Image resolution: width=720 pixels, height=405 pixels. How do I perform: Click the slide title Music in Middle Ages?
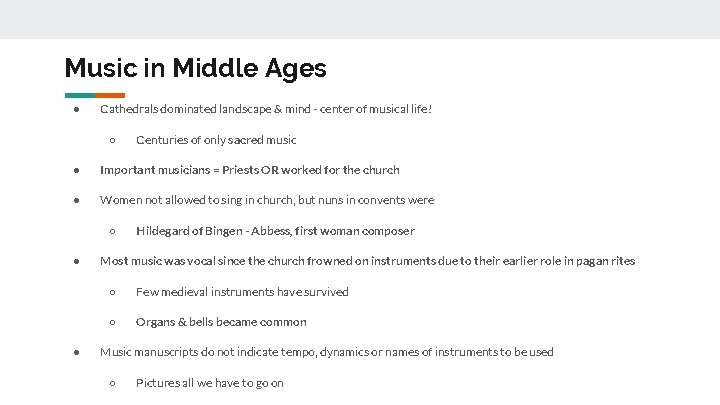click(x=195, y=68)
